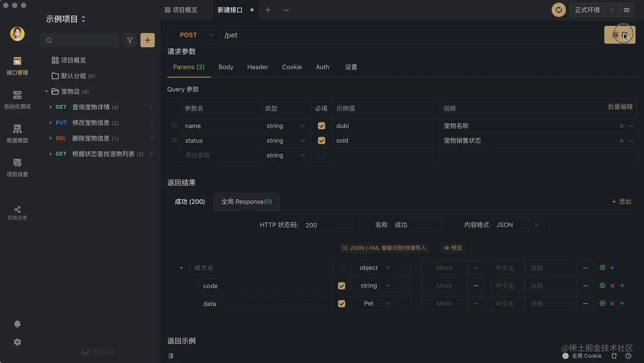Click the filter icon beside the search box
Image resolution: width=644 pixels, height=363 pixels.
[x=129, y=40]
